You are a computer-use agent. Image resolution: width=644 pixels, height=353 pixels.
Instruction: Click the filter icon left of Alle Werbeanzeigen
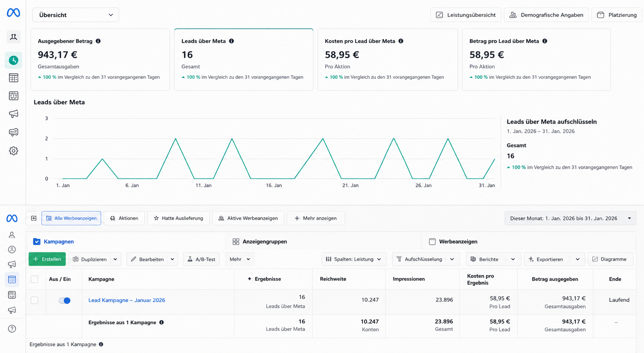[x=34, y=218]
